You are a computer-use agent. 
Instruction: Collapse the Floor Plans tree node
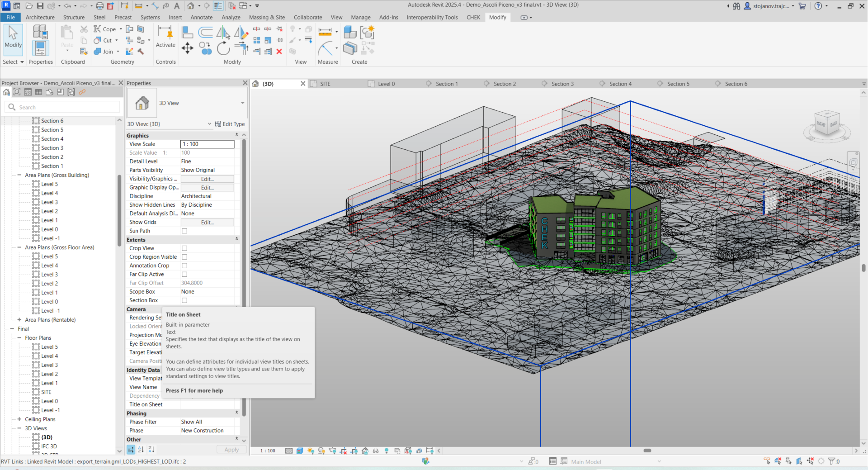19,338
